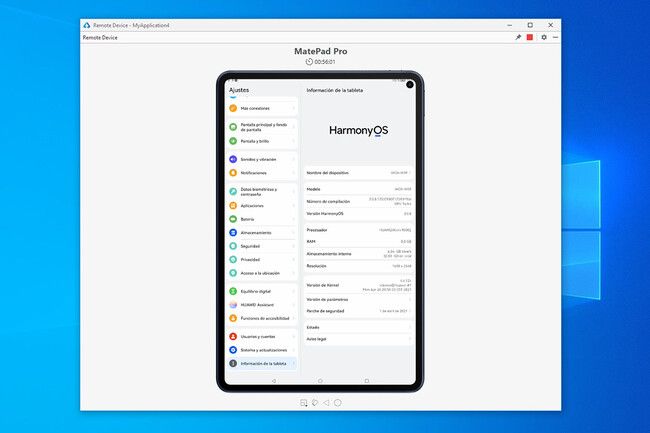This screenshot has width=650, height=433.
Task: Tap Información de la tableta gray icon
Action: [233, 363]
